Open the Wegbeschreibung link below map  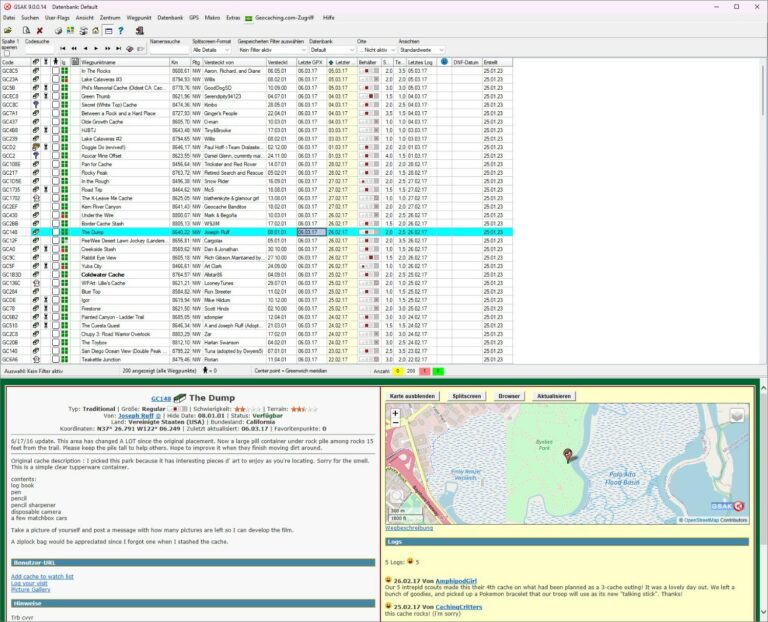[x=409, y=528]
